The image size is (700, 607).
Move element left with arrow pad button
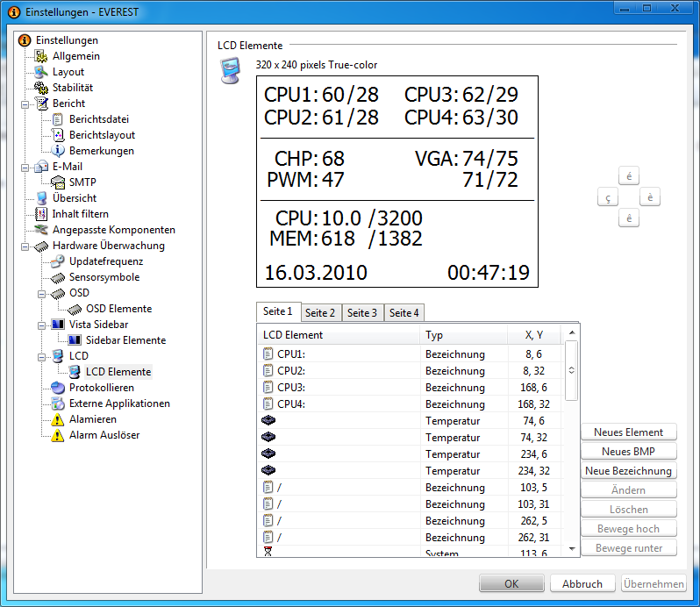point(608,197)
